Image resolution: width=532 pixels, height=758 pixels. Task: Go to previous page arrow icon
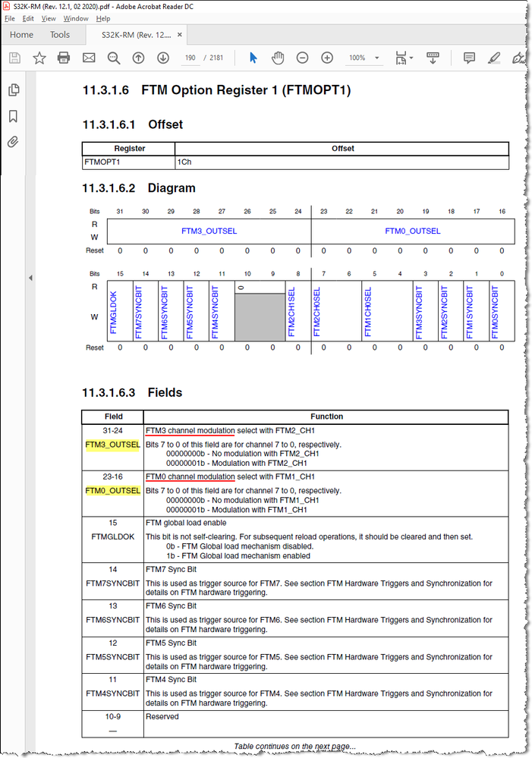tap(138, 58)
